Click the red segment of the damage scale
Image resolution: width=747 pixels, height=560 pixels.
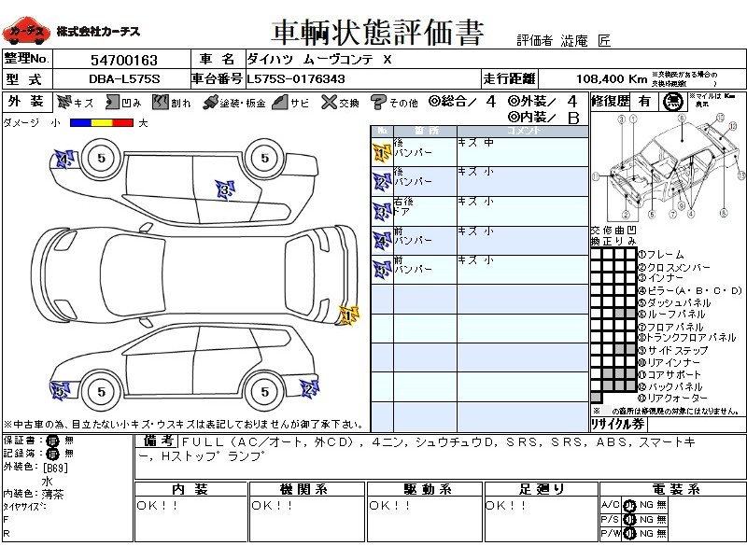(123, 123)
